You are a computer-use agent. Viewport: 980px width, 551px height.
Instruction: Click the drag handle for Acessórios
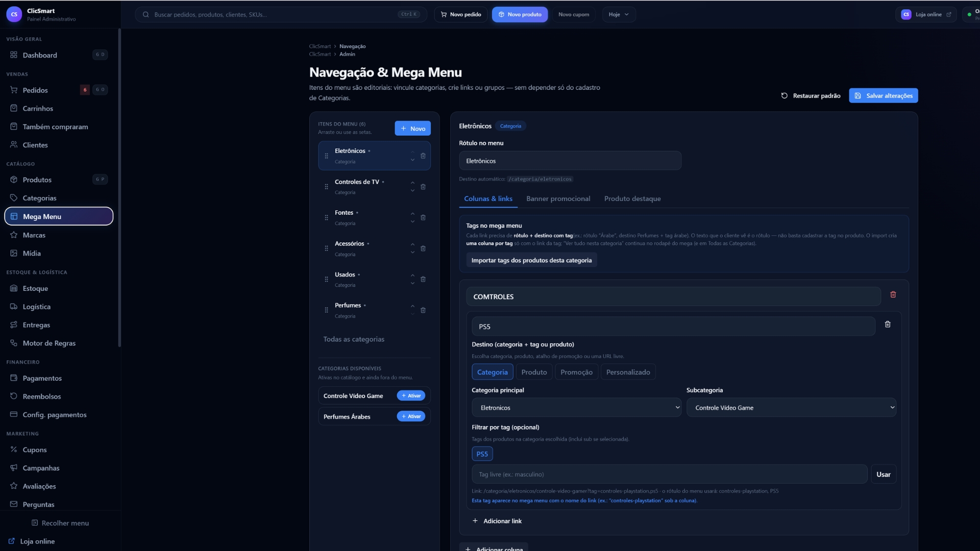[327, 248]
